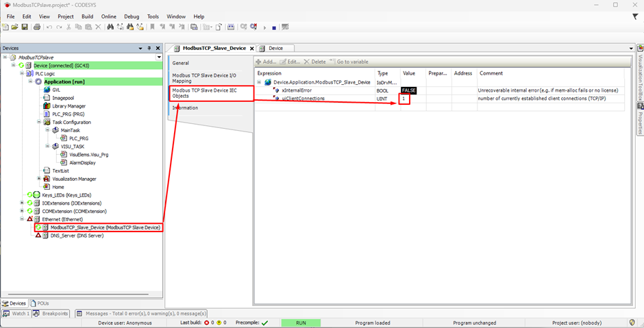Open the Devices panel dropdown arrow
644x328 pixels.
[x=140, y=49]
